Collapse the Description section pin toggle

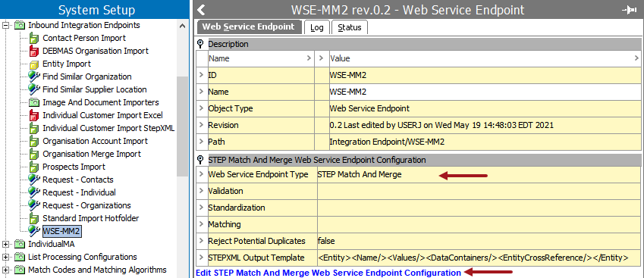tap(200, 44)
